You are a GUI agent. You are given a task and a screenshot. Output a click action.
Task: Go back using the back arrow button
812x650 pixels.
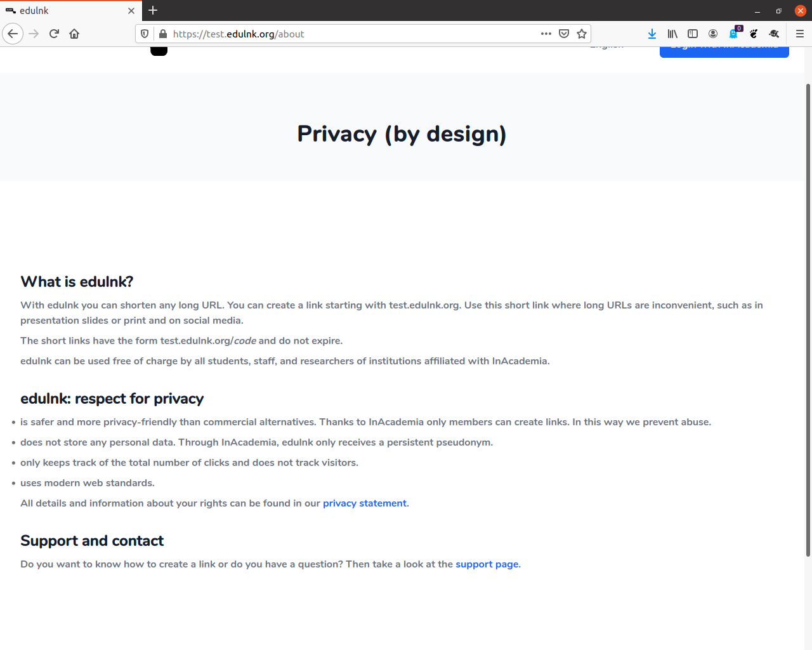tap(13, 34)
